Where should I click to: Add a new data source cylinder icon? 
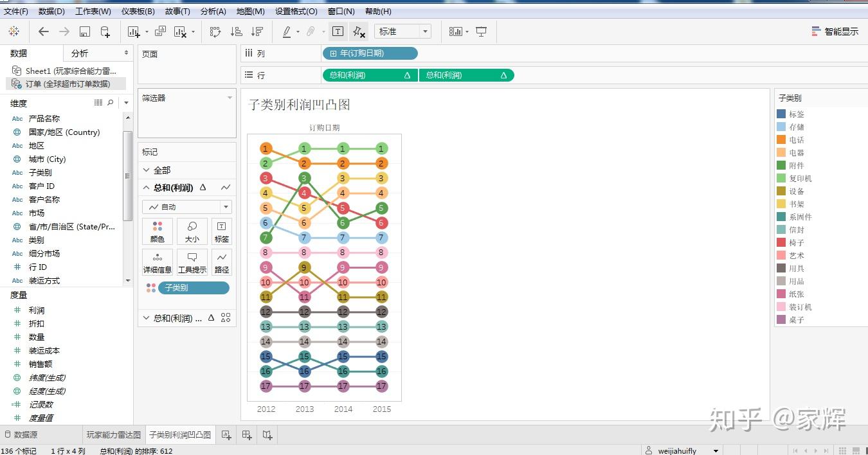(x=105, y=31)
